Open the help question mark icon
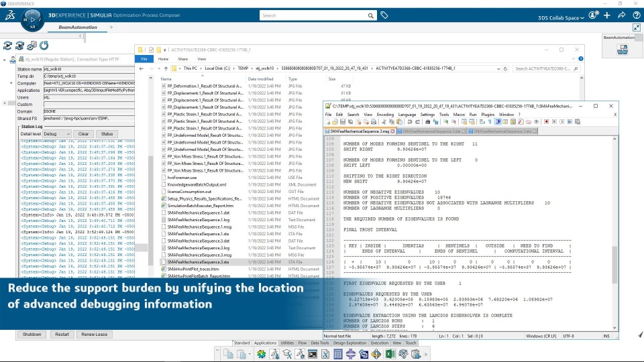The height and width of the screenshot is (362, 644). [637, 15]
